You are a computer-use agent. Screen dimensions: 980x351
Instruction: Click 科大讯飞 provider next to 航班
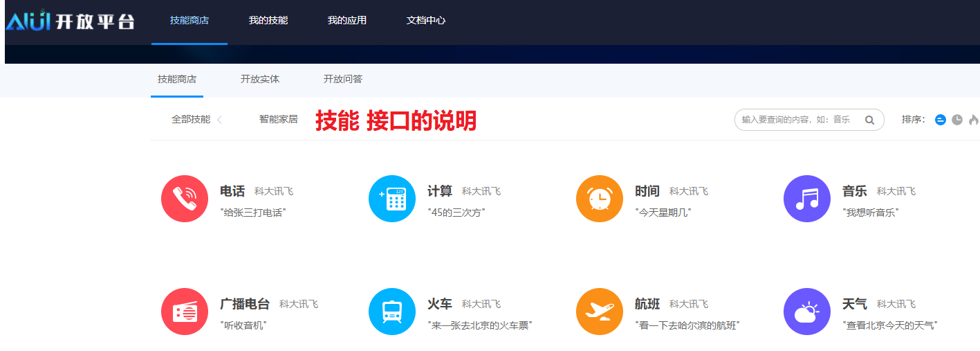[689, 305]
